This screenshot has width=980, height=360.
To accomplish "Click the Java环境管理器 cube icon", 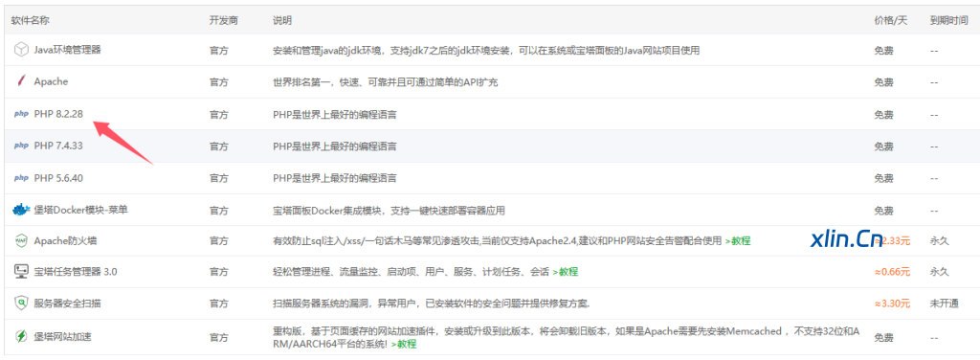I will [x=22, y=50].
